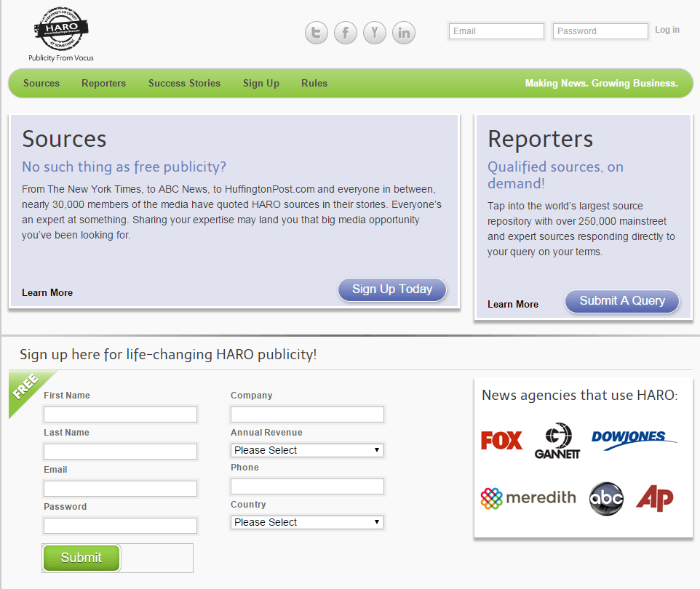
Task: Click the Sign Up Today button
Action: (392, 289)
